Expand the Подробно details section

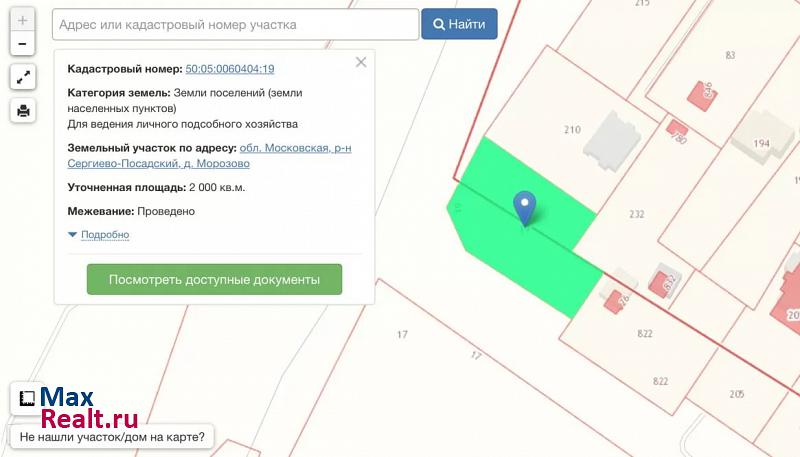pyautogui.click(x=104, y=235)
